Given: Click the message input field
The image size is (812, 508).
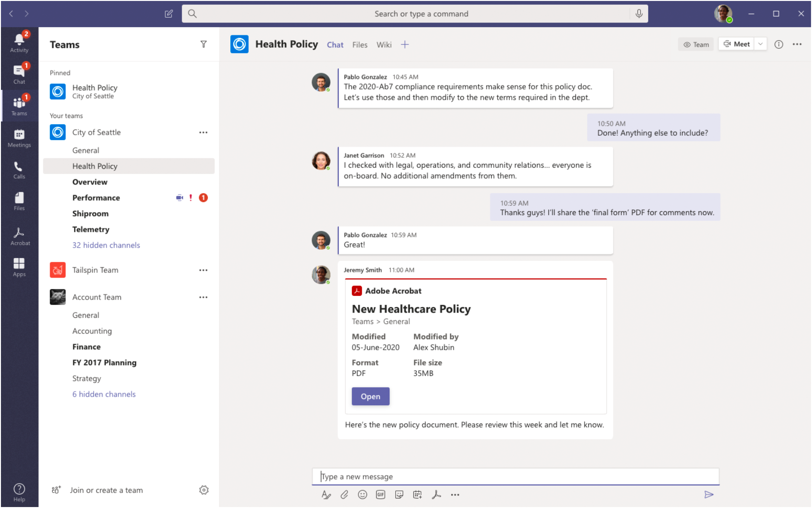Looking at the screenshot, I should click(x=516, y=476).
